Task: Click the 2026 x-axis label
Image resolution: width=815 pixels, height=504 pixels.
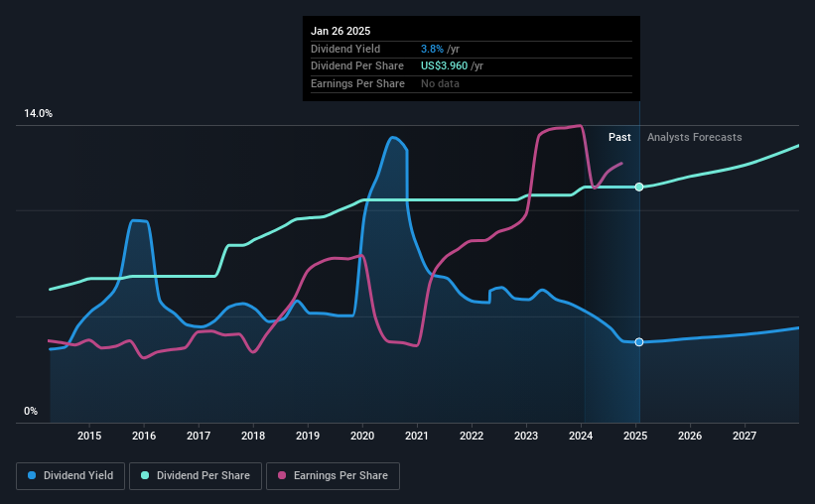Action: (690, 436)
